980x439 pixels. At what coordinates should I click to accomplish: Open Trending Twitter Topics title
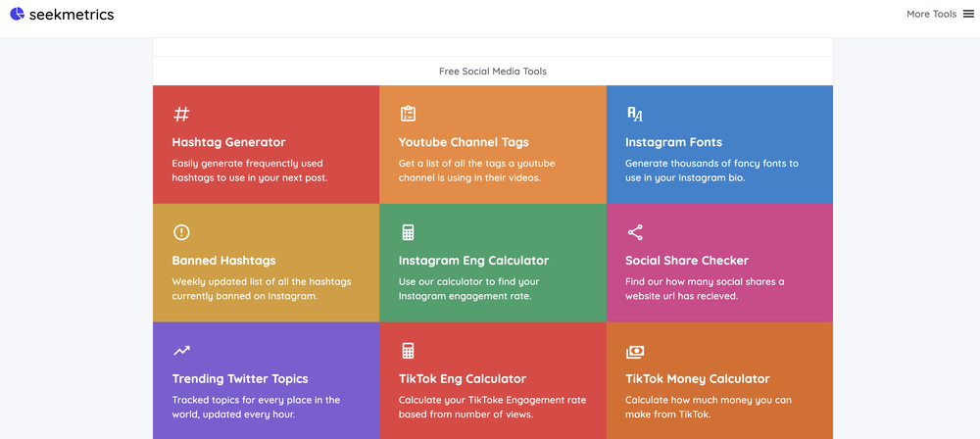click(x=240, y=379)
